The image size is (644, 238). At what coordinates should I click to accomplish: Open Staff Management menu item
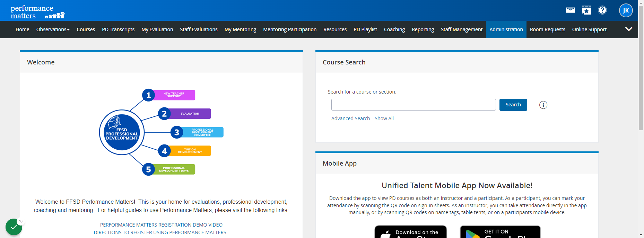pos(462,29)
